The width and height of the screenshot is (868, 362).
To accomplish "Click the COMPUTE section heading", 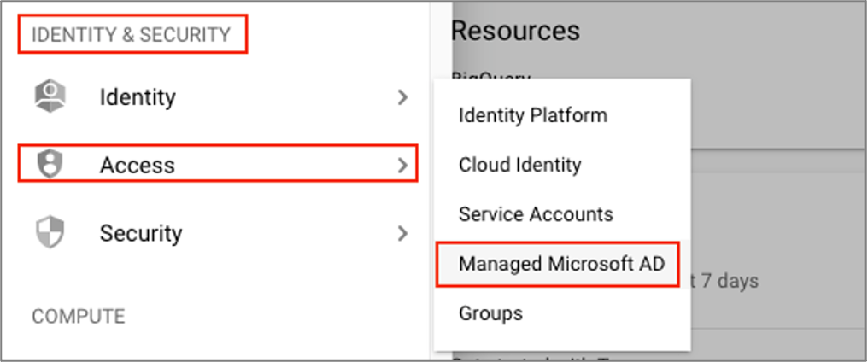I will click(78, 317).
